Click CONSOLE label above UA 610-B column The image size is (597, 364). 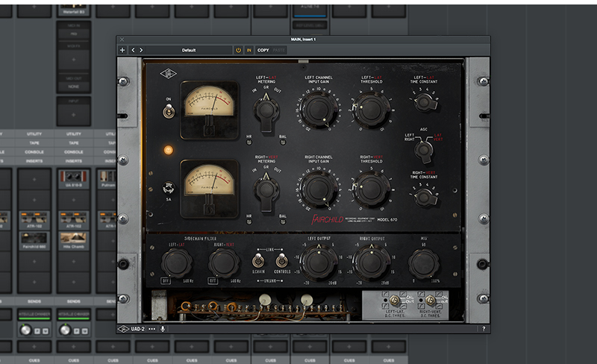click(73, 152)
